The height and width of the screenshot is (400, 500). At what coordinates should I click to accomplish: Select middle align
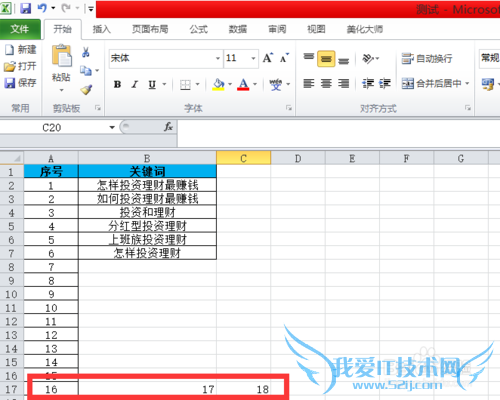point(326,59)
